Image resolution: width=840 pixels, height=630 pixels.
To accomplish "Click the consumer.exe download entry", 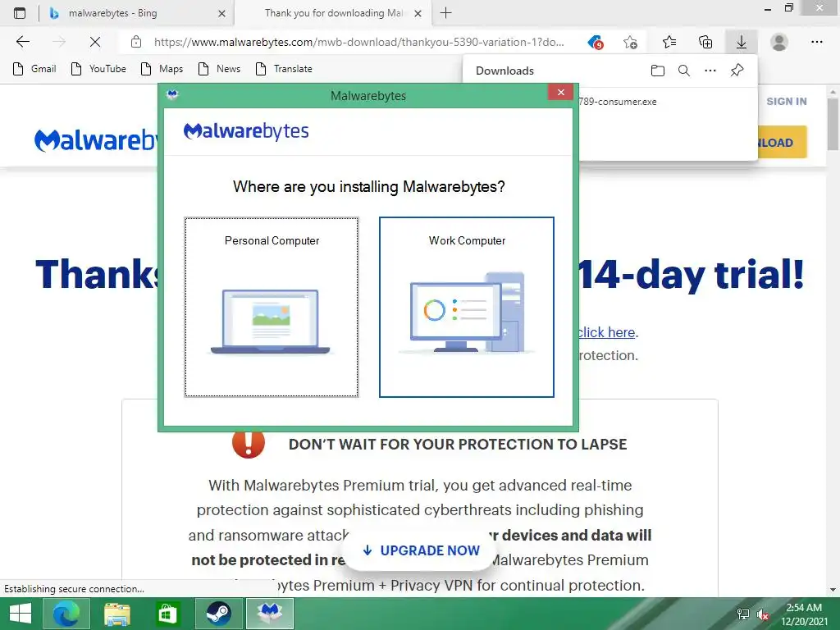I will pyautogui.click(x=617, y=102).
